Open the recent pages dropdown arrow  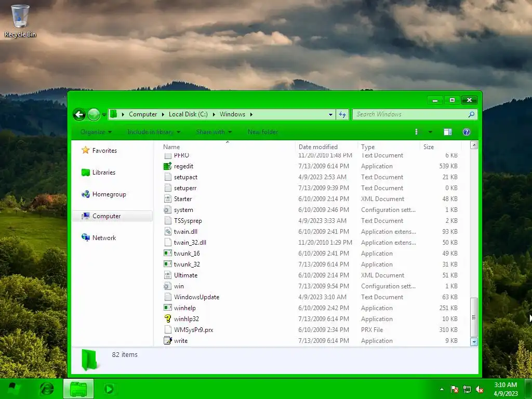(x=104, y=115)
